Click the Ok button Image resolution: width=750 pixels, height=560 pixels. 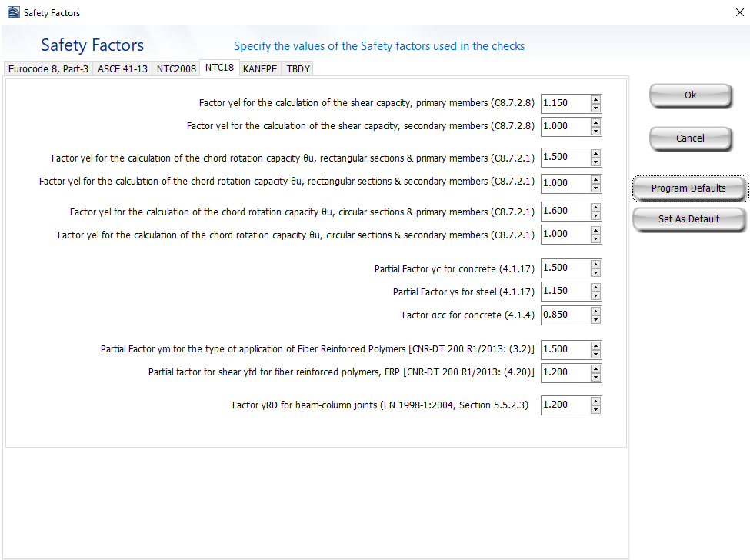(690, 95)
